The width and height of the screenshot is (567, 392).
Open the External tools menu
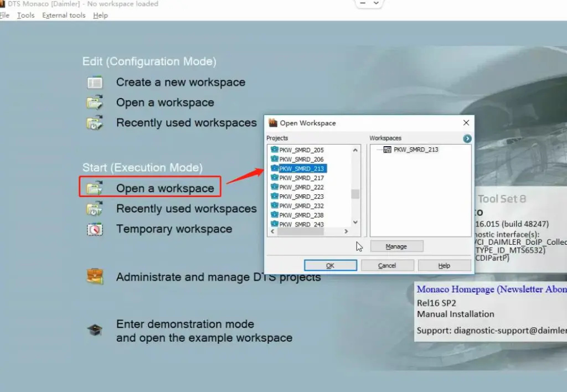click(x=64, y=15)
